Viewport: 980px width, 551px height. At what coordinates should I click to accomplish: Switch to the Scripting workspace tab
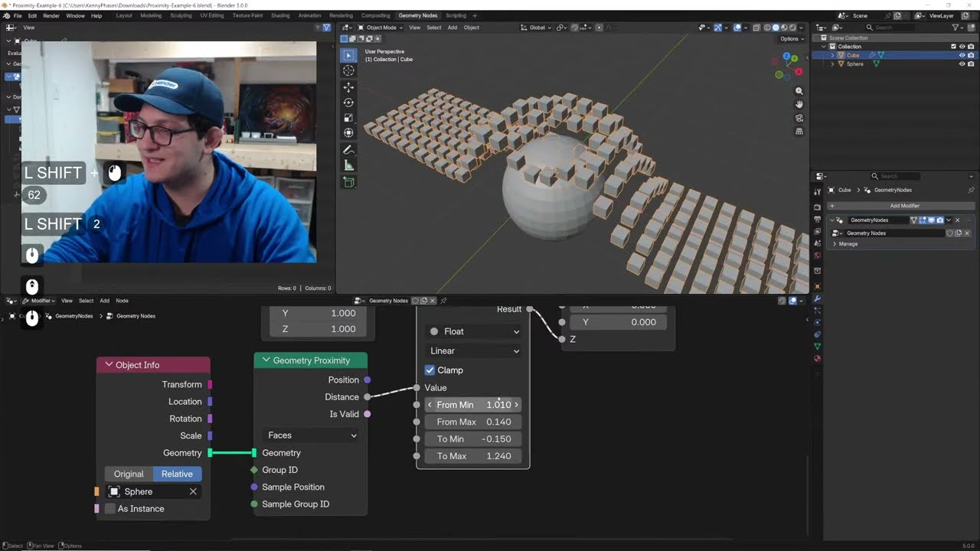click(456, 15)
